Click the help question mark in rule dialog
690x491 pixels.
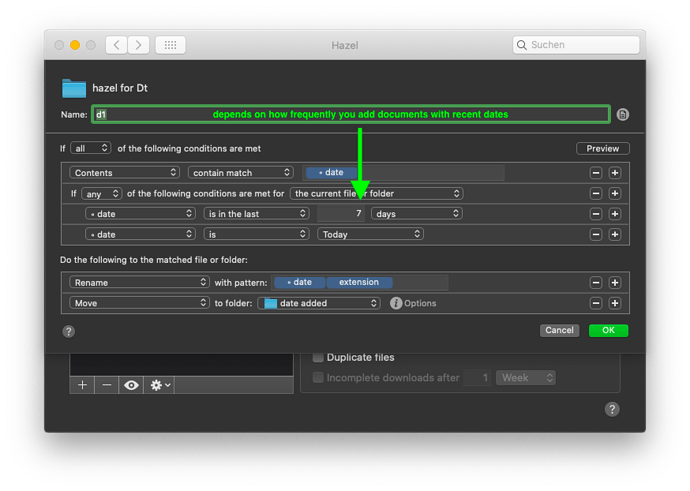coord(69,331)
